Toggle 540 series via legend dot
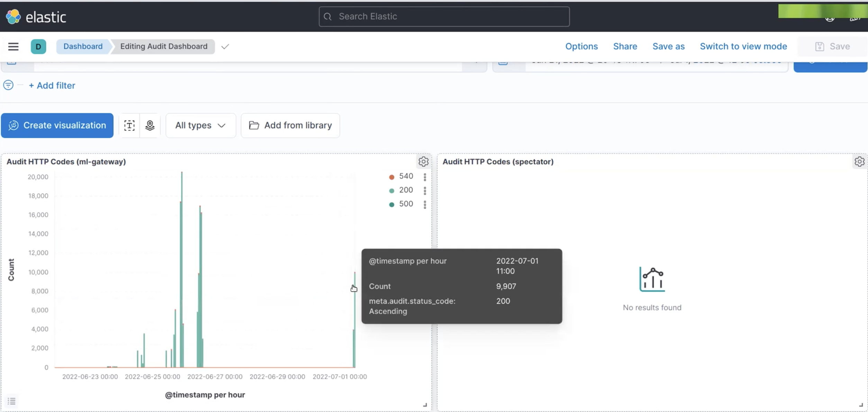This screenshot has height=412, width=868. coord(391,177)
